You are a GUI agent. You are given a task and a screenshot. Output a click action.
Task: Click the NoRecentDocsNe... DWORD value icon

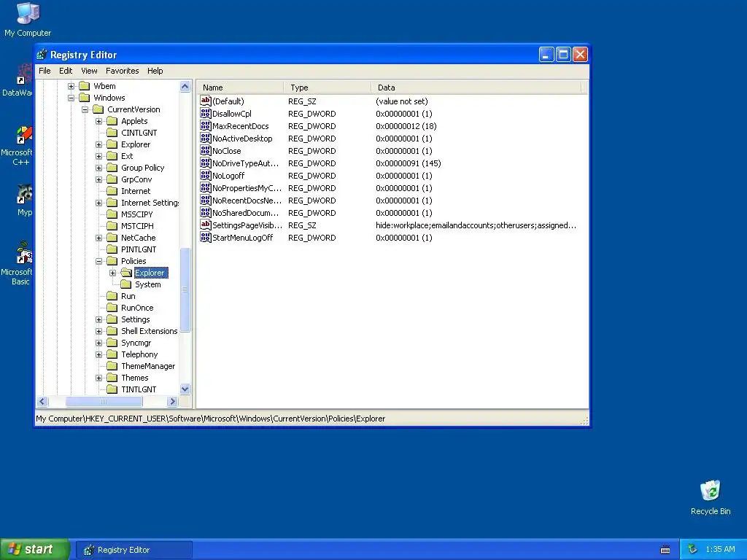click(205, 200)
